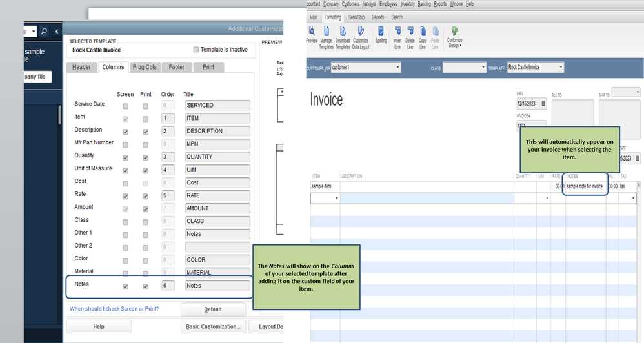The width and height of the screenshot is (644, 343).
Task: Open the U/M dropdown in second invoice row
Action: click(x=547, y=198)
